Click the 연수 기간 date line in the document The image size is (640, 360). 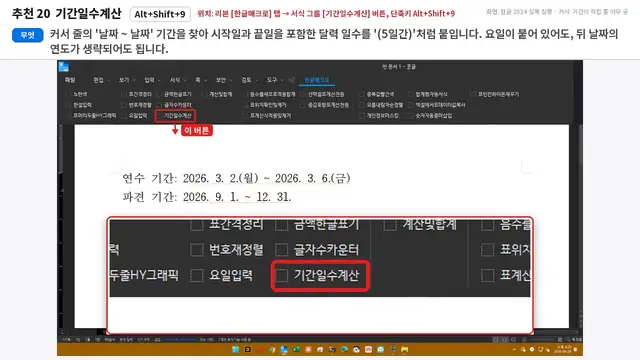click(236, 178)
